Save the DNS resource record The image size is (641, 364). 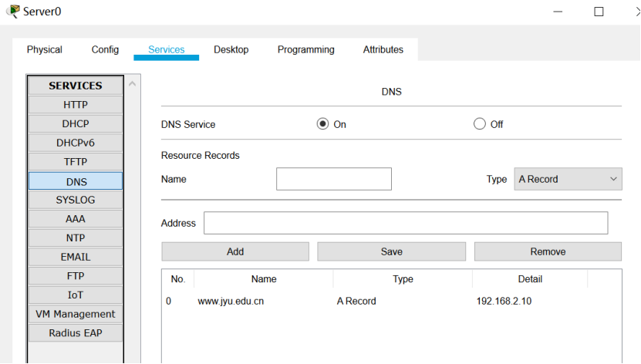[391, 251]
